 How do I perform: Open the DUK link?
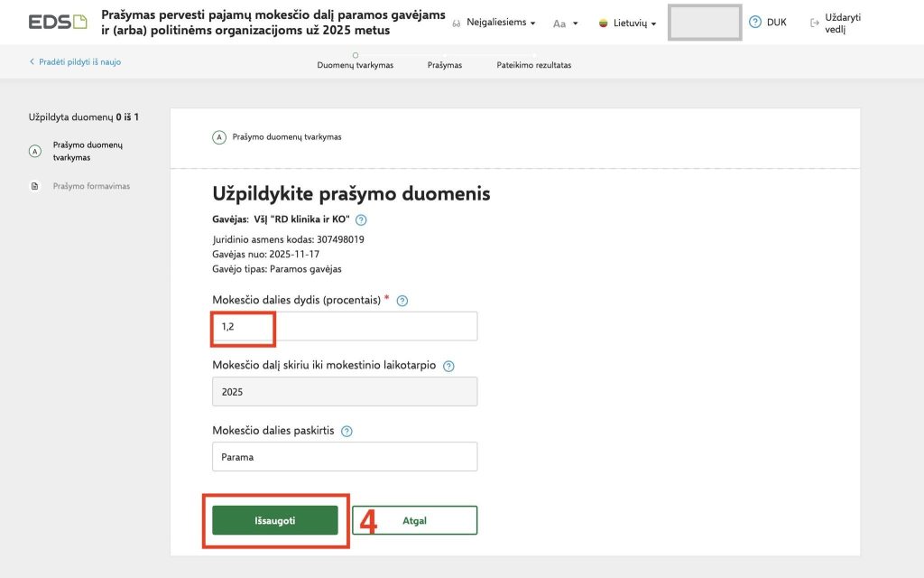point(776,22)
